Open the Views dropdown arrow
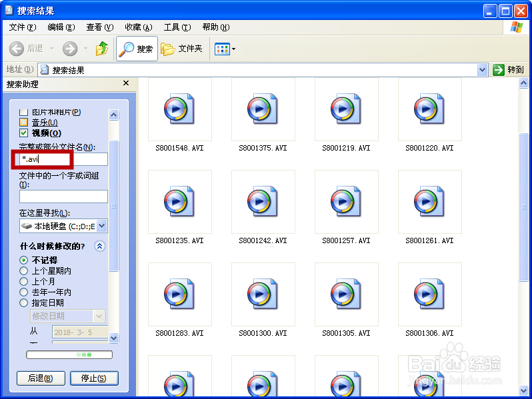 233,49
